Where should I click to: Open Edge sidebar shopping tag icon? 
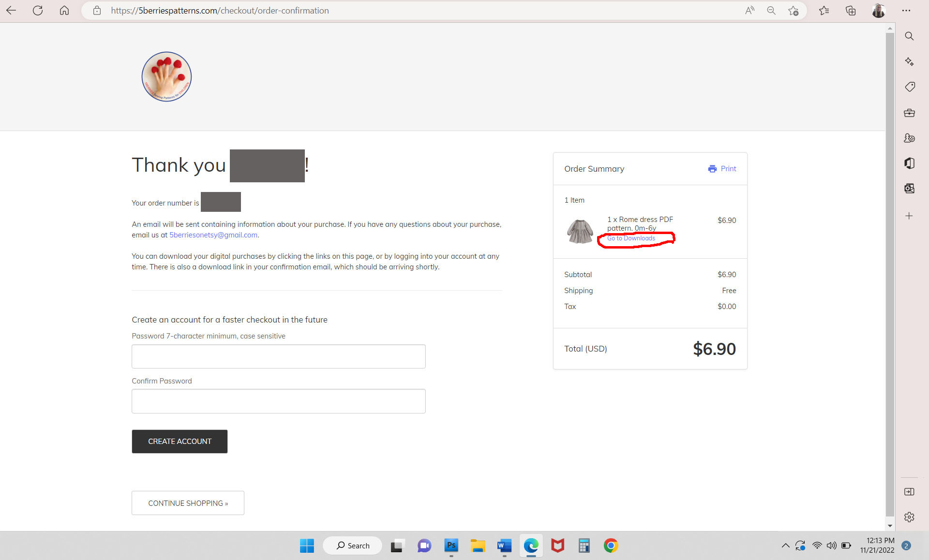(x=909, y=87)
